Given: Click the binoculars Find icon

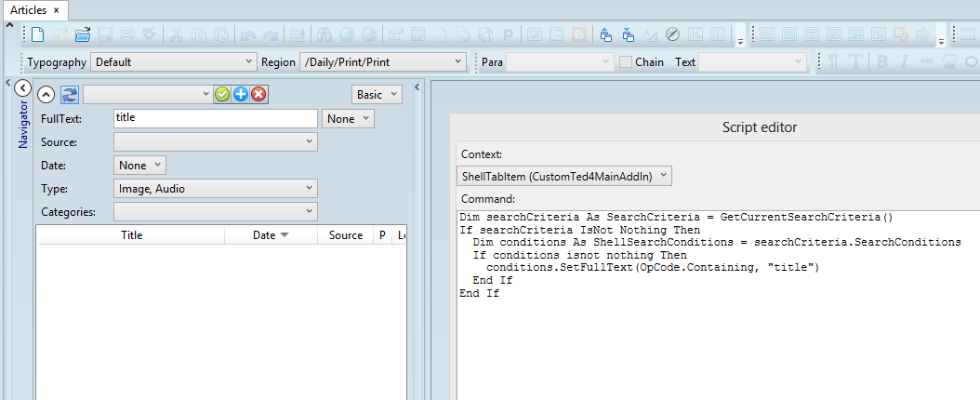Looking at the screenshot, I should tap(324, 34).
